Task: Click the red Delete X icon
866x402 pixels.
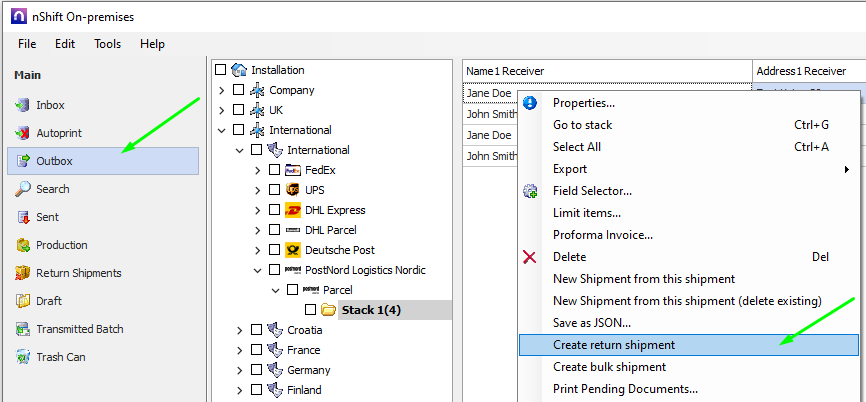Action: (530, 257)
